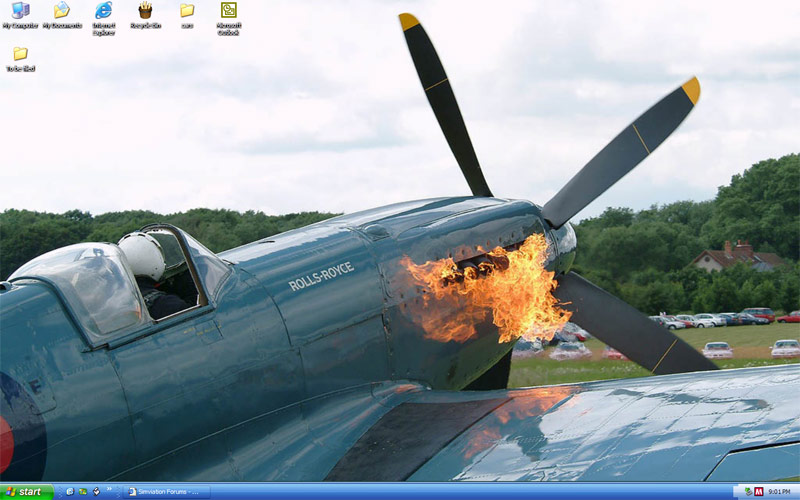This screenshot has height=500, width=800.
Task: Expand the Quick Launch overflow chevron
Action: tap(109, 492)
